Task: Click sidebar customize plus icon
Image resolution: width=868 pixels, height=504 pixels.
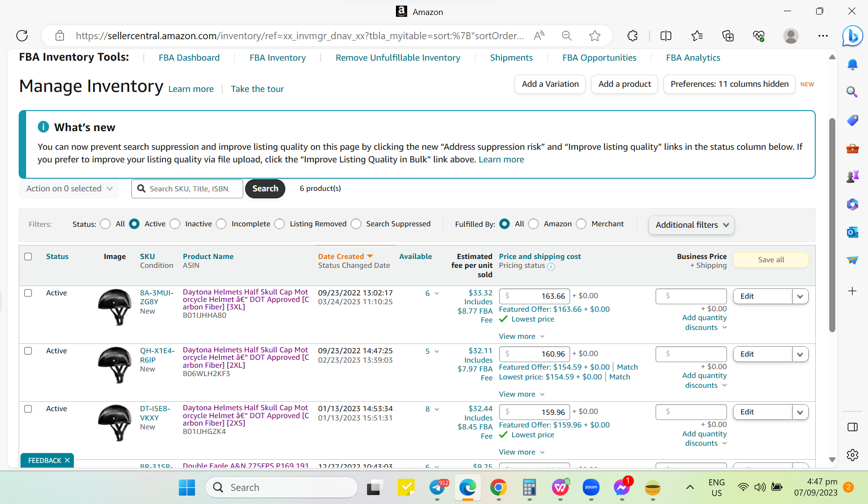Action: click(x=853, y=291)
